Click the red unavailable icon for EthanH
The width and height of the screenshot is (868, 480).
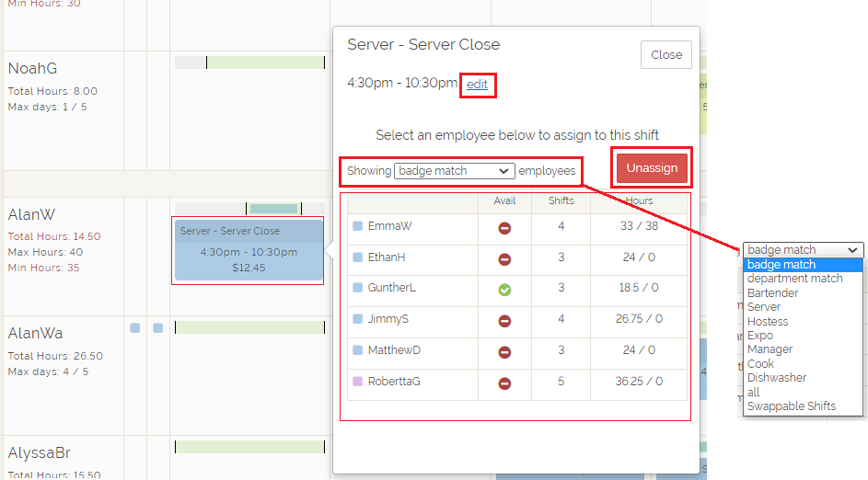pyautogui.click(x=504, y=258)
